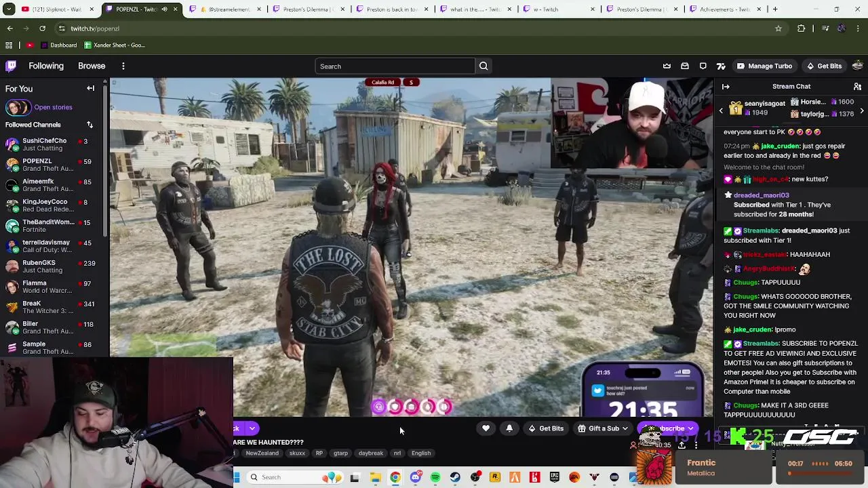Image resolution: width=868 pixels, height=488 pixels.
Task: Bookmark this page with star icon
Action: tap(778, 28)
